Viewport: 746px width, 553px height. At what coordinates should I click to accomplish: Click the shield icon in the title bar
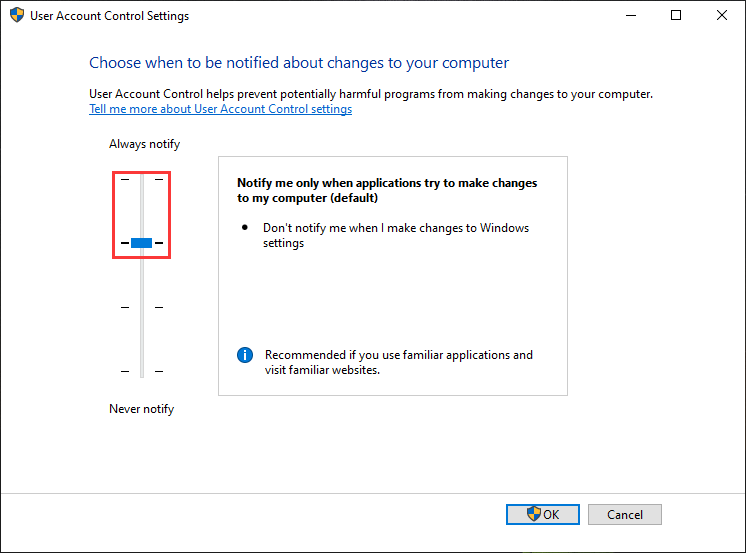[x=17, y=16]
